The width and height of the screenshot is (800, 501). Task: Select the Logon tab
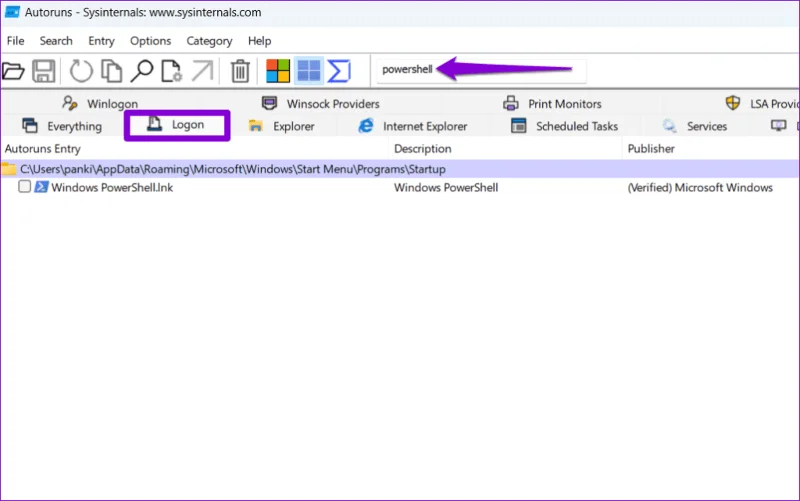[x=177, y=124]
